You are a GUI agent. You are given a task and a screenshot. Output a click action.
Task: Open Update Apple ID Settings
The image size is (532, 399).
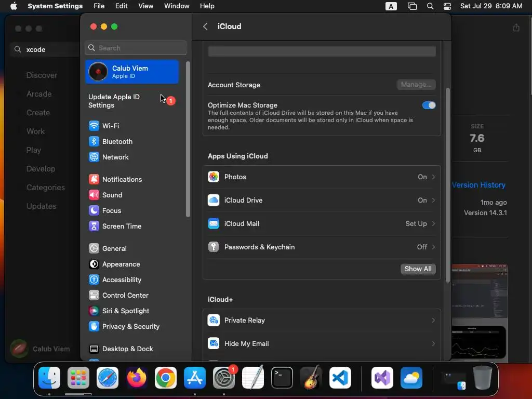click(x=131, y=101)
